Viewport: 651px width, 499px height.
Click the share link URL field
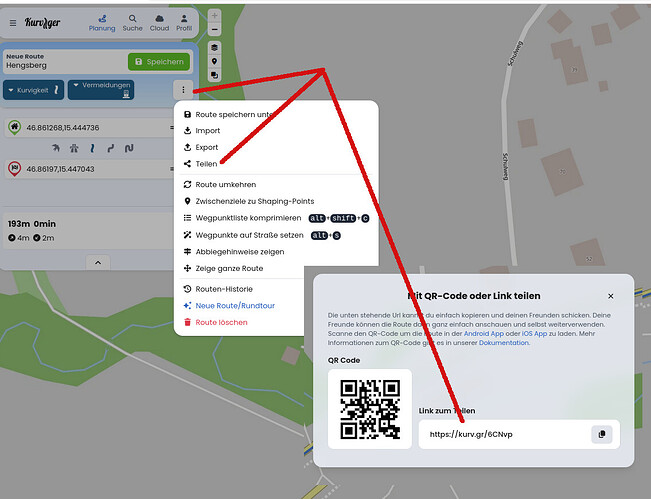coord(500,434)
